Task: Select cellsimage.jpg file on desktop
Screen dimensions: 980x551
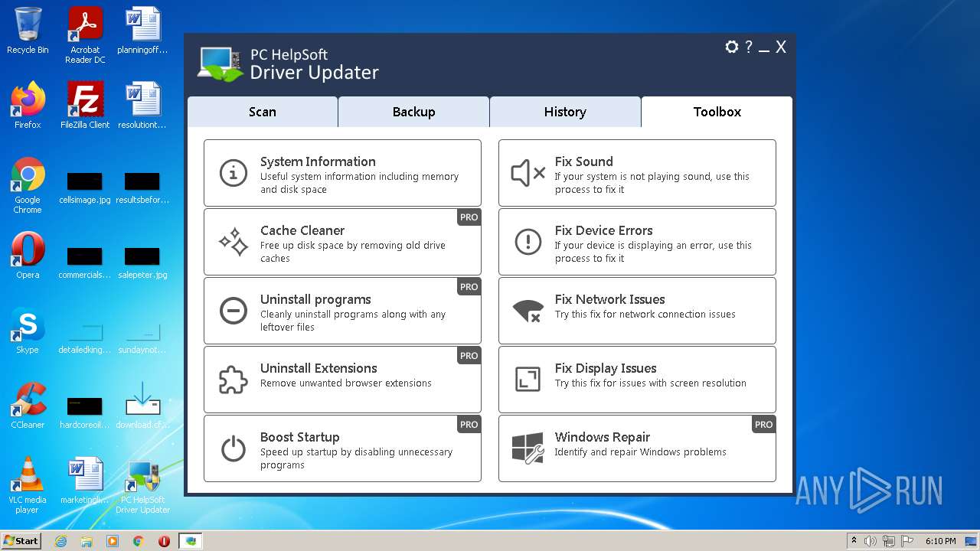Action: coord(85,188)
